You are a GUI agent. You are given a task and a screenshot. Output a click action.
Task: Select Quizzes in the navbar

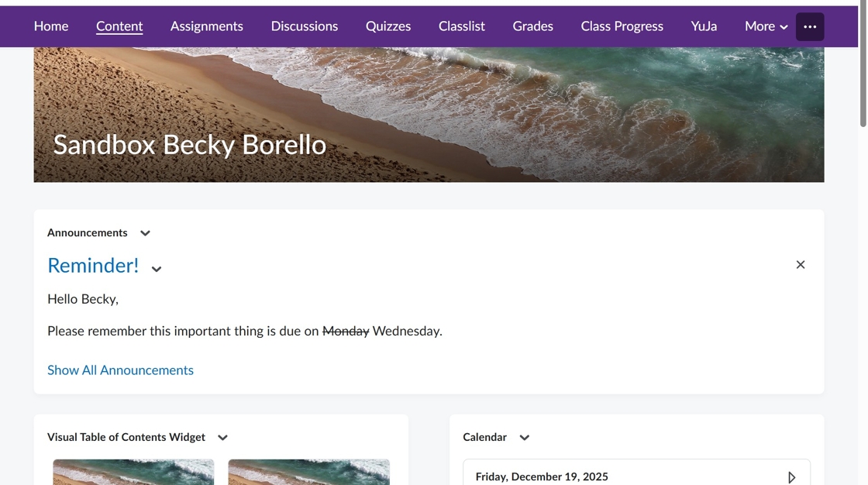[x=388, y=26]
